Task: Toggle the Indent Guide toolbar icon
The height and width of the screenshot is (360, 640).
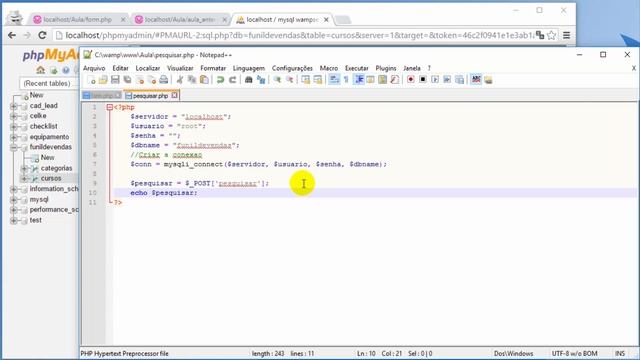Action: coord(359,80)
